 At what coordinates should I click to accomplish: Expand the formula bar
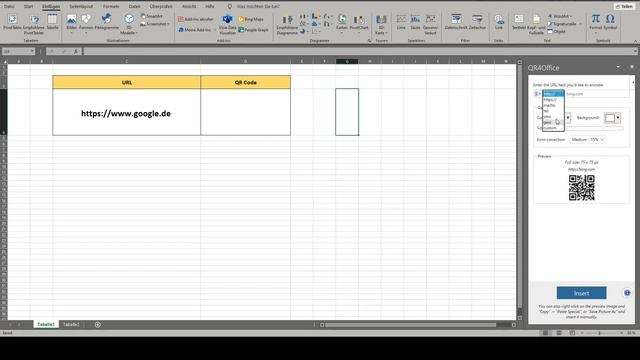[635, 51]
